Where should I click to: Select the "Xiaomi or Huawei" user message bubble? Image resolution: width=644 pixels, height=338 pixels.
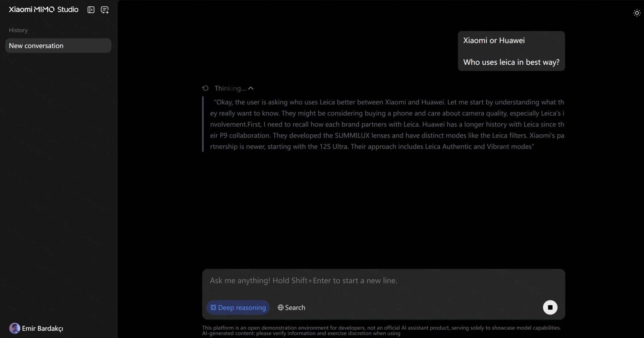(x=511, y=51)
